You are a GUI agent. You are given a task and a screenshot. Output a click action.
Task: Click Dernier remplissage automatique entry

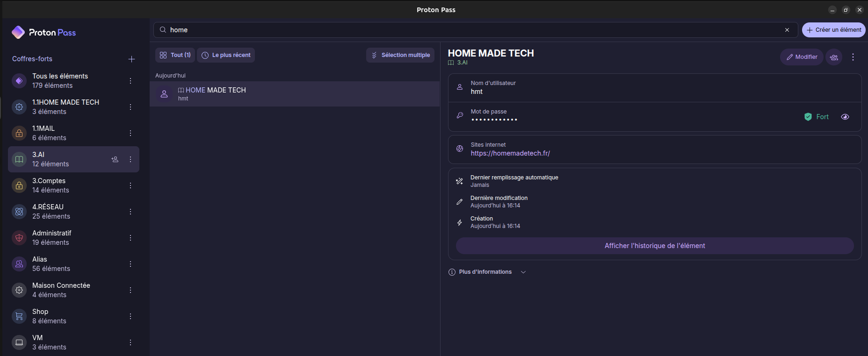514,181
